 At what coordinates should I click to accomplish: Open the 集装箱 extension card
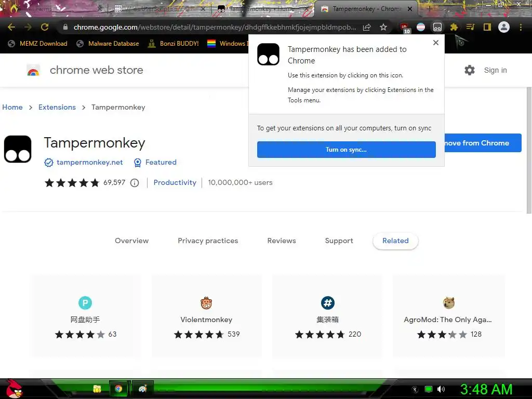pos(328,316)
